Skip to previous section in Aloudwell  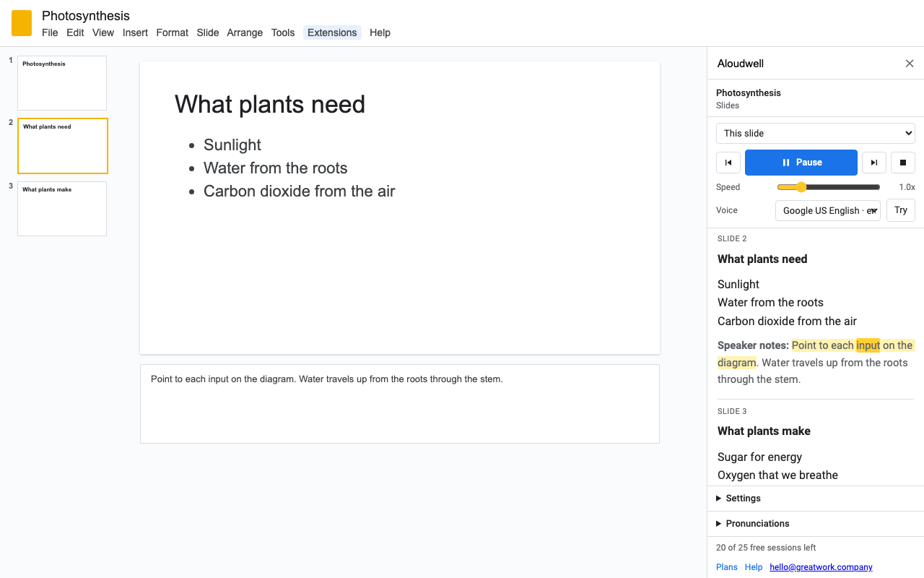728,163
